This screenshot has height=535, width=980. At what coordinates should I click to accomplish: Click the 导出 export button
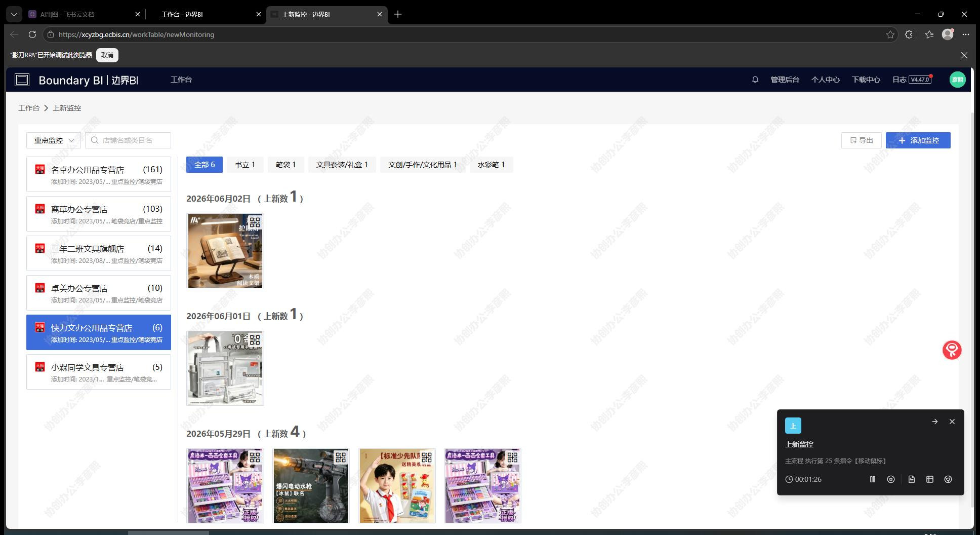(862, 140)
